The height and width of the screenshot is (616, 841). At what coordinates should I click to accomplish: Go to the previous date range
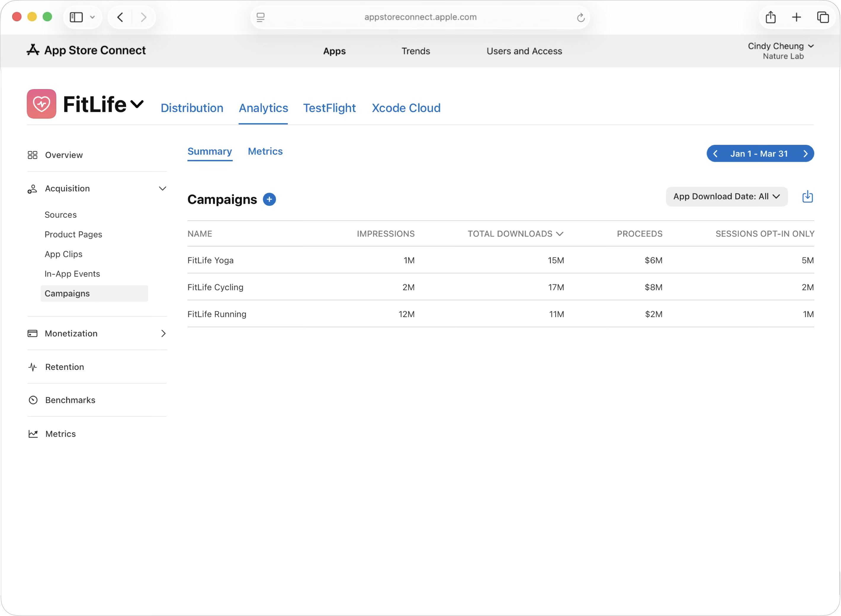click(x=715, y=154)
